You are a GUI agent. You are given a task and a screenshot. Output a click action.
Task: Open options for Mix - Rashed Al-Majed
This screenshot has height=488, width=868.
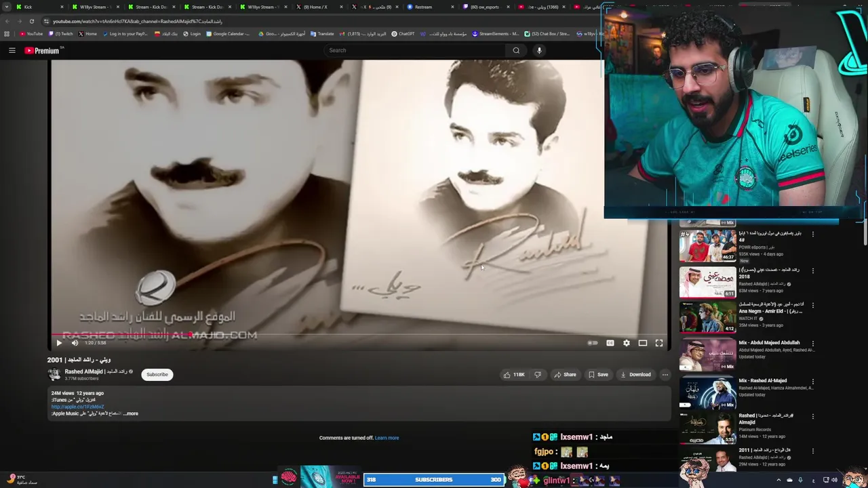point(813,382)
